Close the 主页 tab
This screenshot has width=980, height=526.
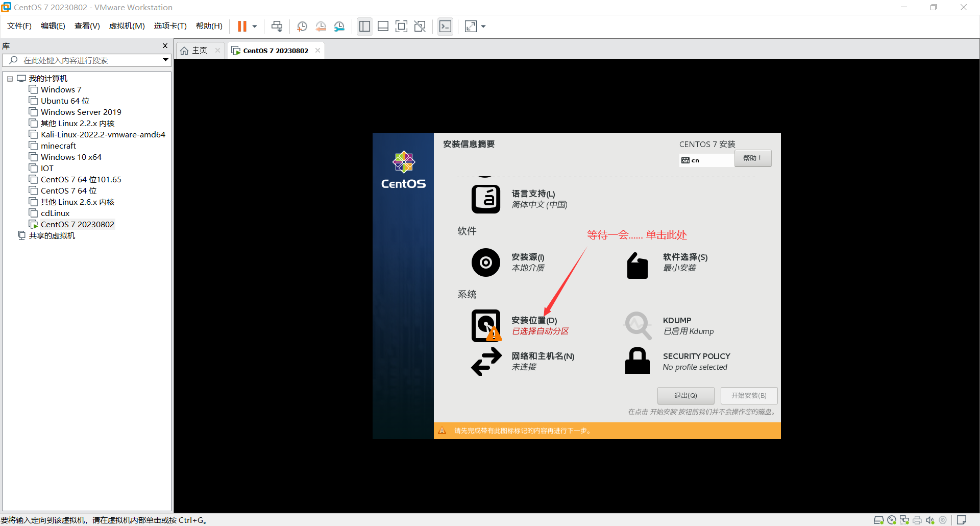[x=217, y=51]
